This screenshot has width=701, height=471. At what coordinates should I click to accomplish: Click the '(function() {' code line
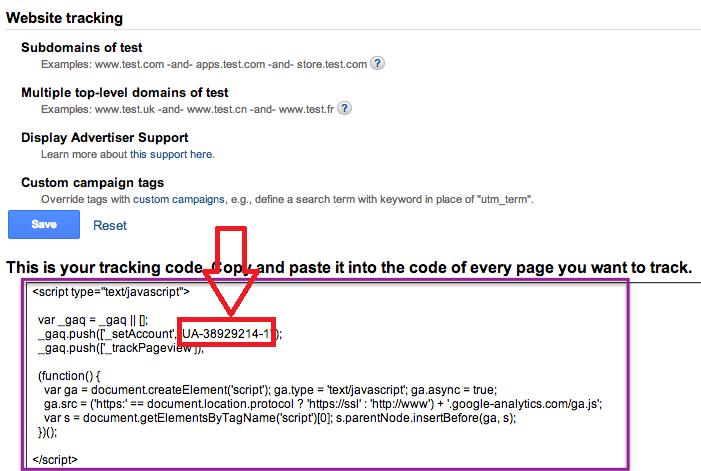pos(69,376)
